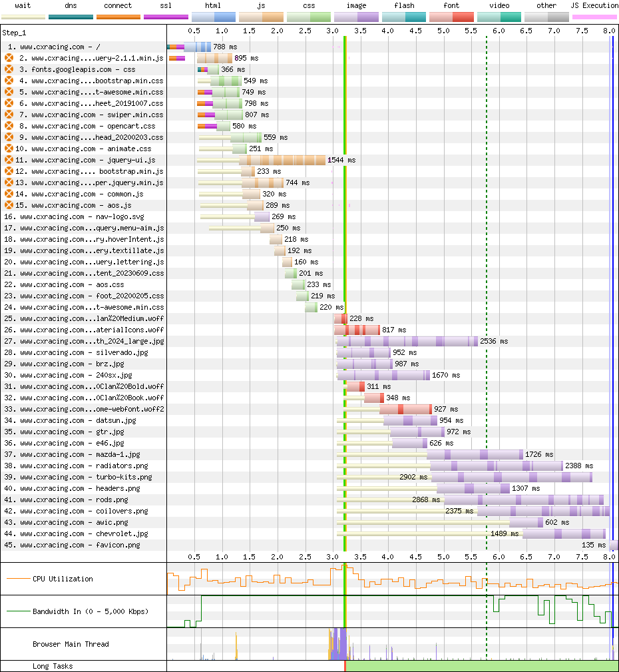
Task: Click the jquery-ui.js bar labeled 1544 ms
Action: 282,160
